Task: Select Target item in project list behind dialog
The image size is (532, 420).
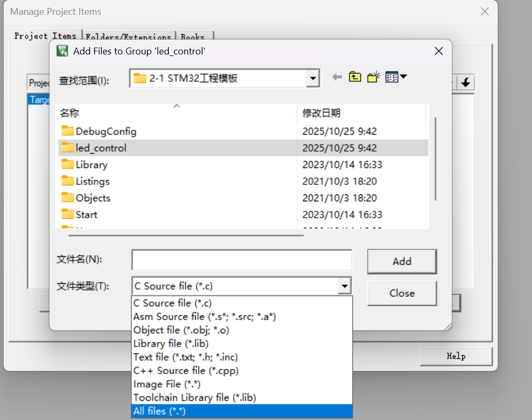Action: pyautogui.click(x=39, y=100)
